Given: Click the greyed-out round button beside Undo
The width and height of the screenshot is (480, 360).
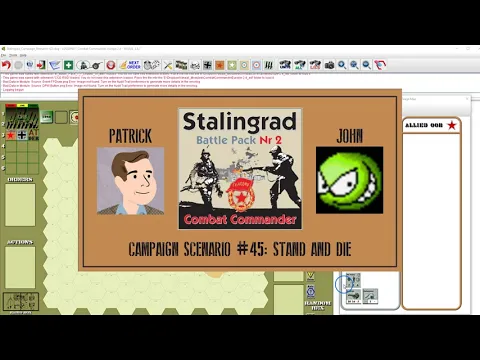Looking at the screenshot, I should (19, 65).
